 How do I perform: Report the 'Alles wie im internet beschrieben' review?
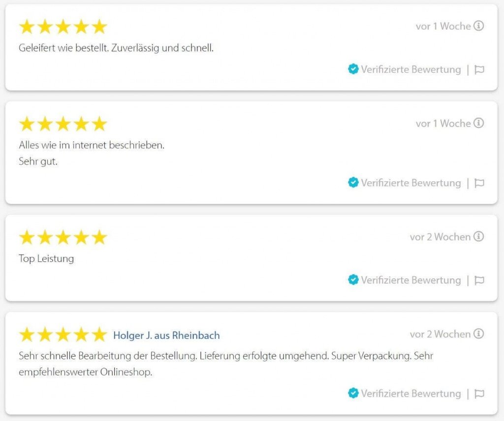tap(479, 183)
